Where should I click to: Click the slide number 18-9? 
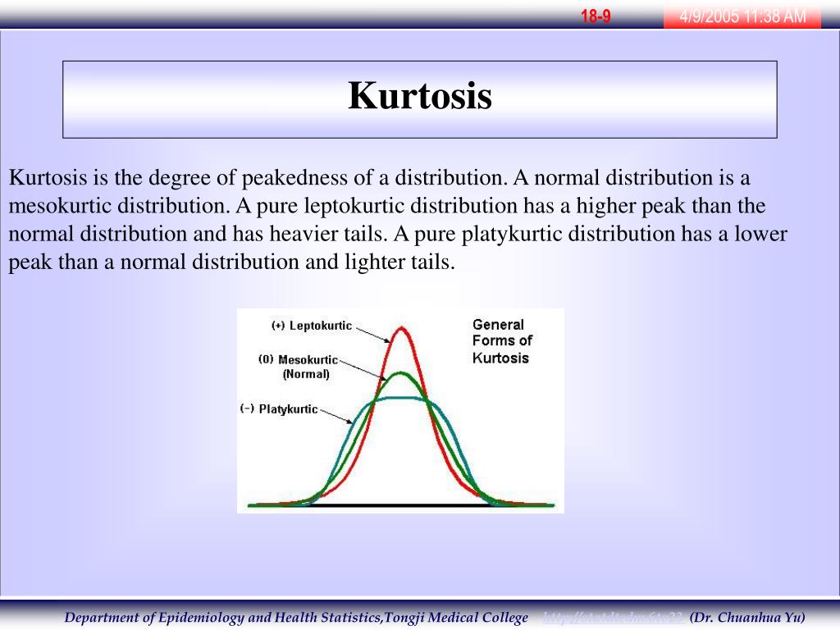(x=596, y=16)
